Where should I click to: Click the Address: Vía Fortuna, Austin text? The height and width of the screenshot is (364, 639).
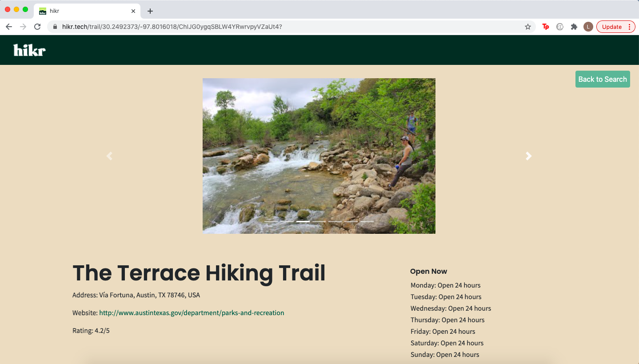[x=136, y=295]
